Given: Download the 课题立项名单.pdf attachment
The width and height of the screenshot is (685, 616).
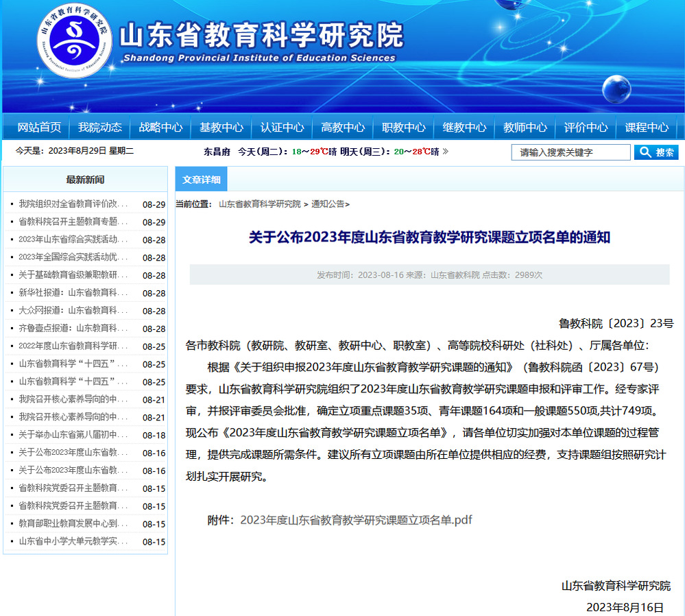Looking at the screenshot, I should (356, 520).
